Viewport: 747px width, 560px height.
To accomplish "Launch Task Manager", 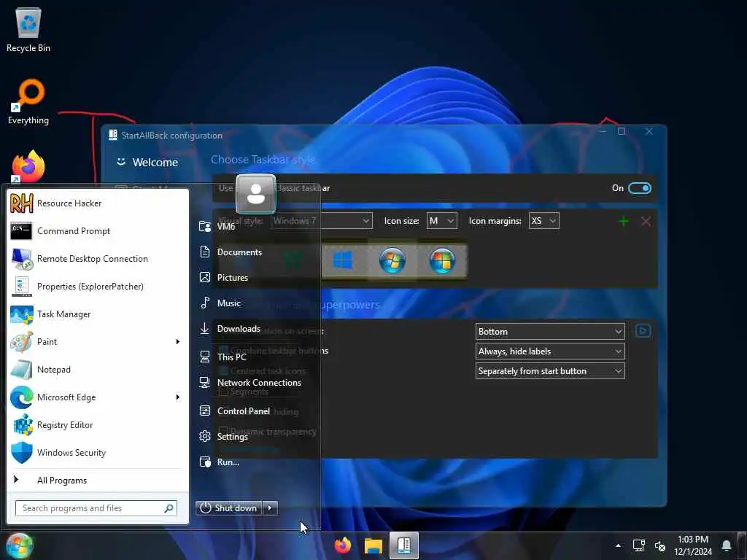I will [x=98, y=314].
